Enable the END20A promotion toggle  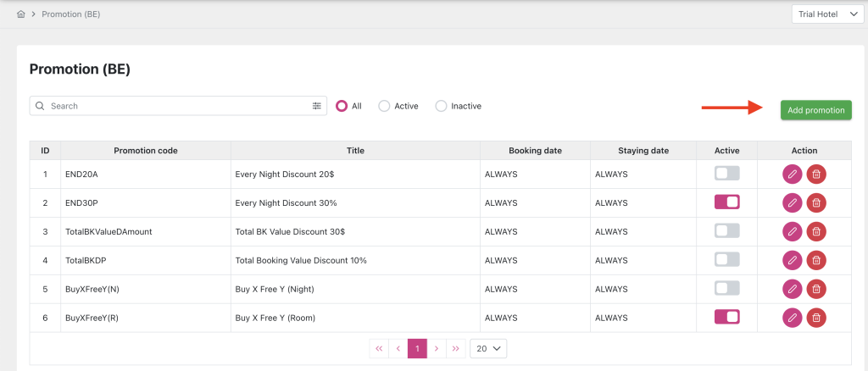coord(726,174)
